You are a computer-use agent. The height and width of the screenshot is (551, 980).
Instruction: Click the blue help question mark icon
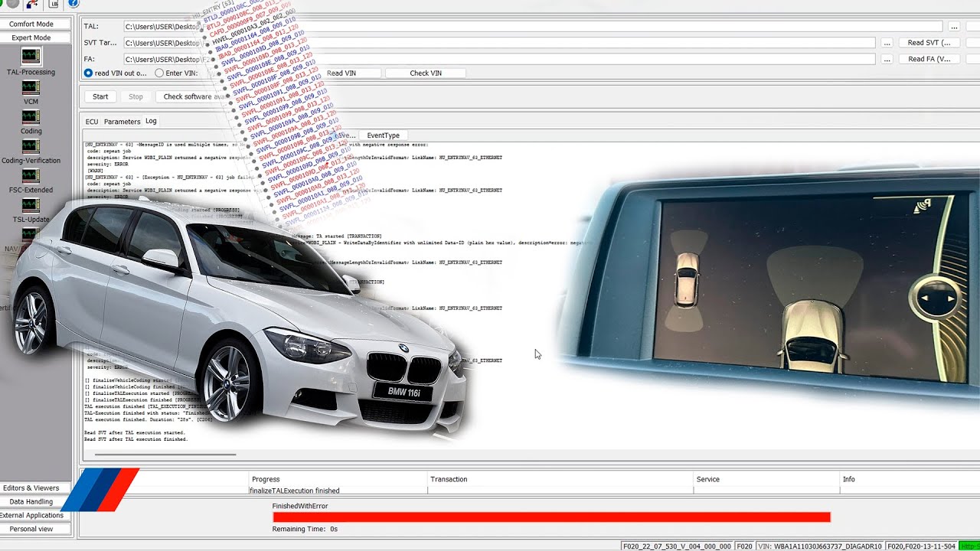point(73,4)
